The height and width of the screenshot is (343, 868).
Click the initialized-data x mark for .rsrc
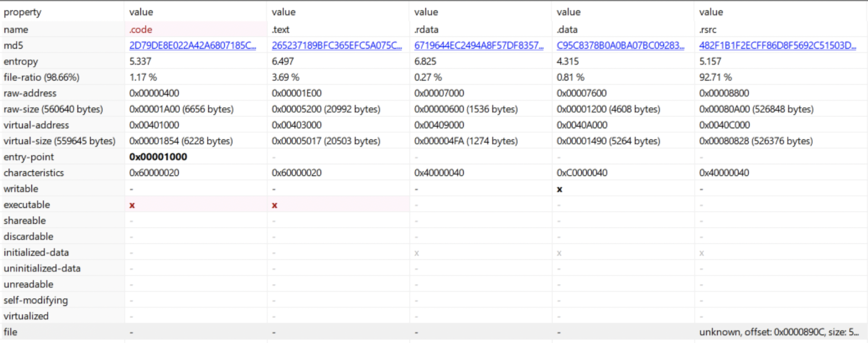[701, 253]
